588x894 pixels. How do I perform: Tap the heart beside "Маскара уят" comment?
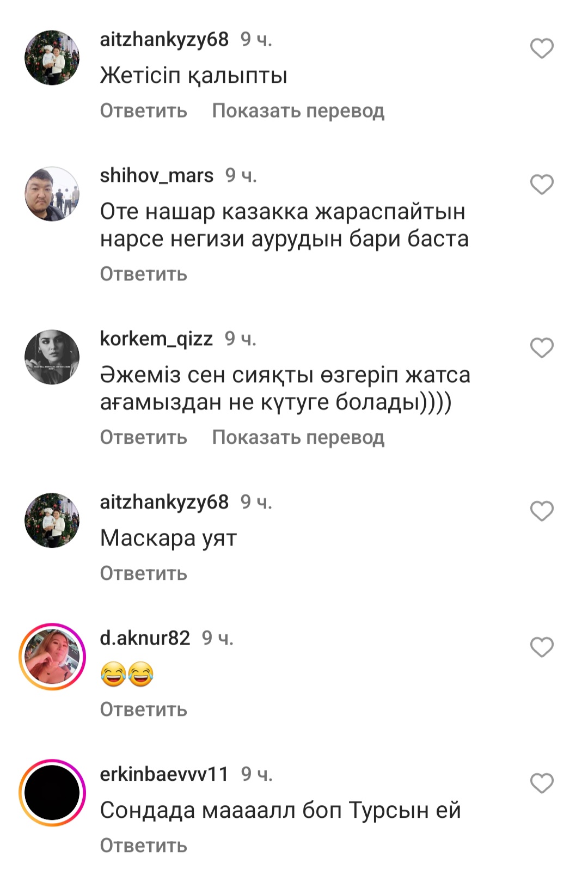[542, 511]
